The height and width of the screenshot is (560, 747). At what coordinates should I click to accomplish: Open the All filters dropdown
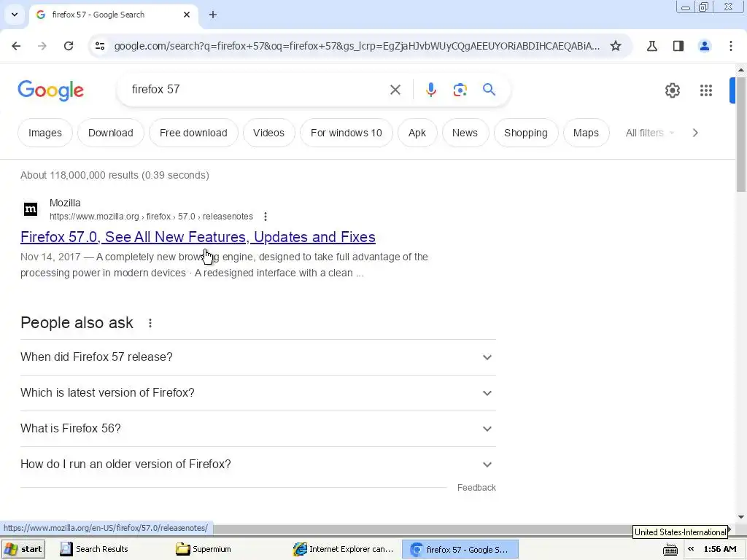[x=650, y=133]
